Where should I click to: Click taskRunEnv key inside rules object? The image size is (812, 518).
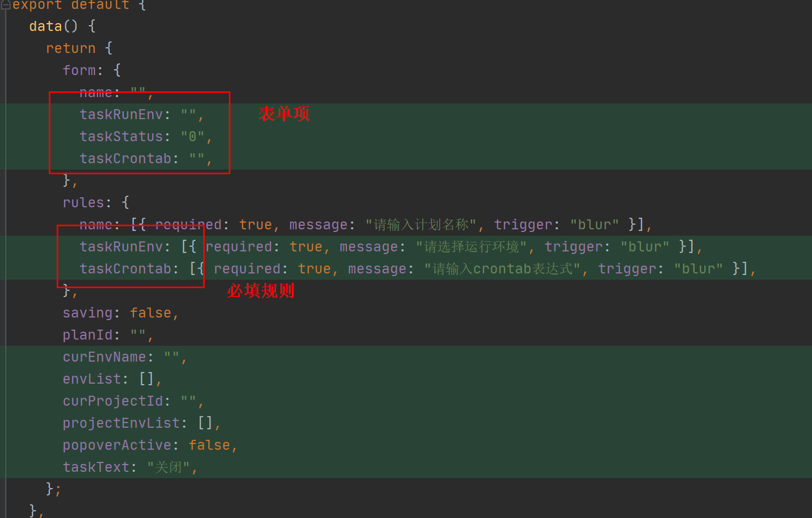click(121, 247)
